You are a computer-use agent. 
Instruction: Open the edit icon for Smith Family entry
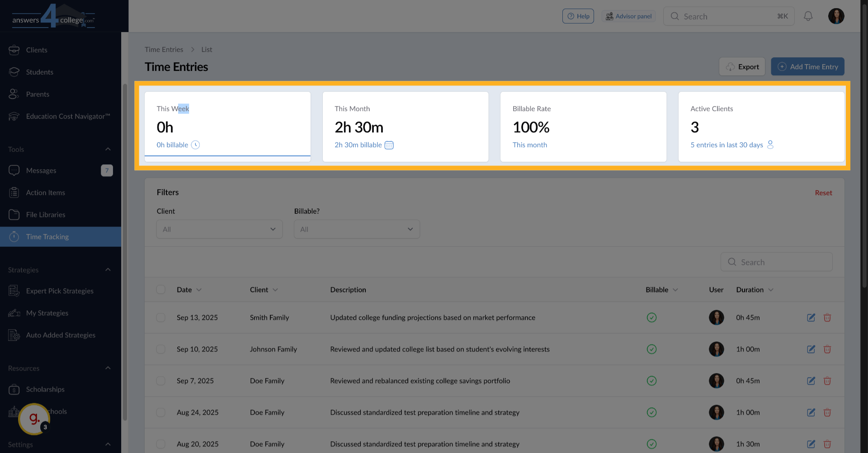pyautogui.click(x=811, y=318)
